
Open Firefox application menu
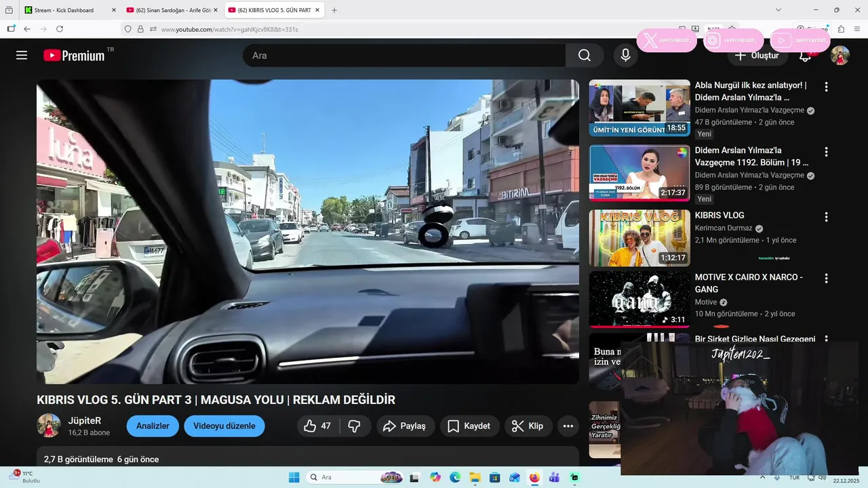(x=857, y=29)
